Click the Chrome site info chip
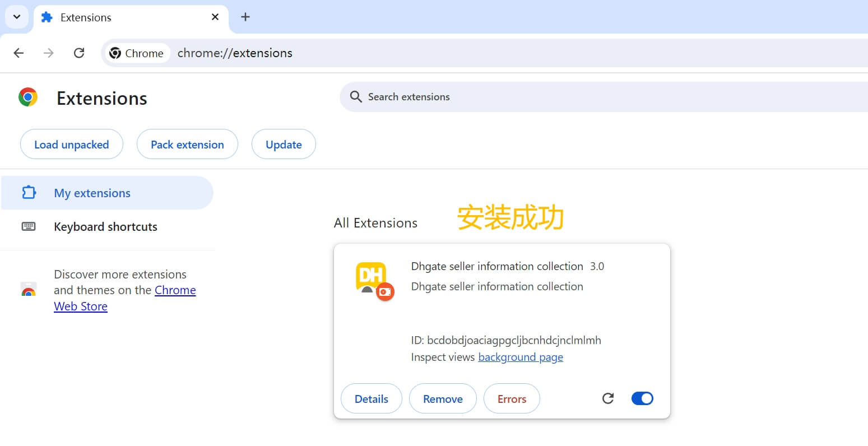This screenshot has width=868, height=446. tap(137, 53)
